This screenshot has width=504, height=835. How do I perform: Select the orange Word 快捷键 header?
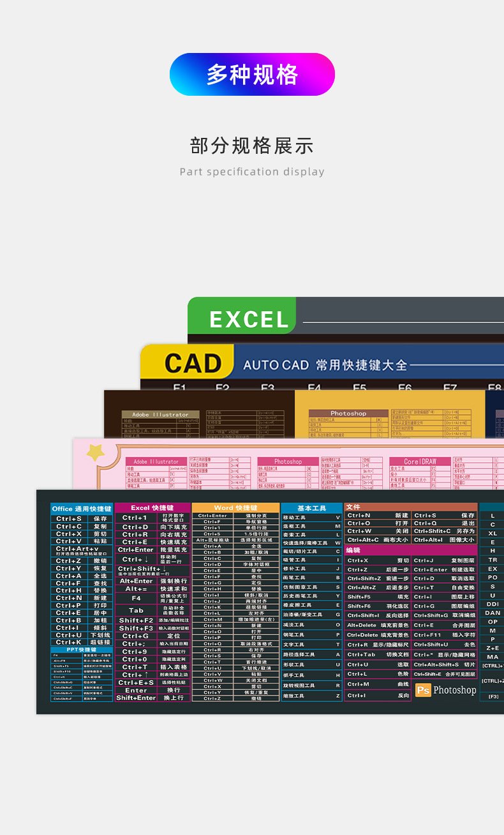click(x=236, y=508)
